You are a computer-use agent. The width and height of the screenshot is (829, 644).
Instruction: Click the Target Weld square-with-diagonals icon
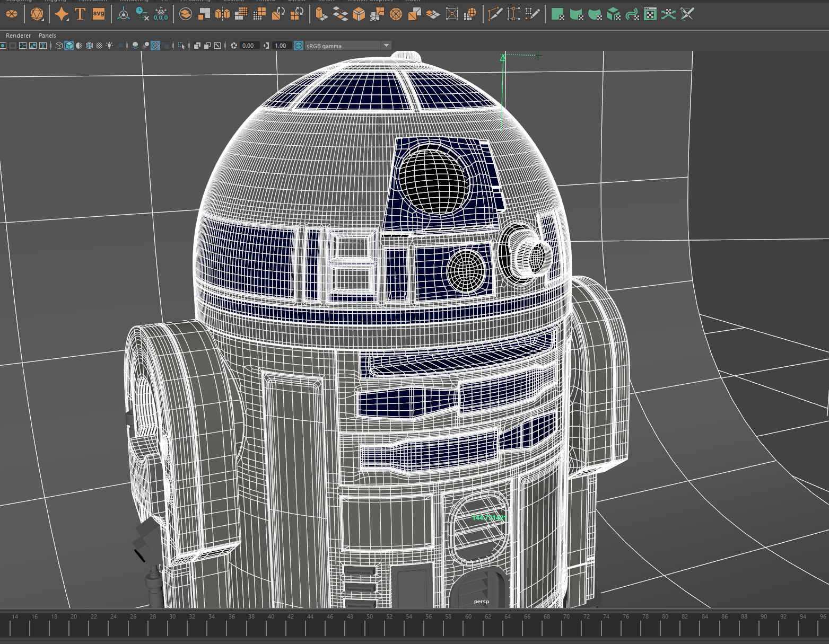pyautogui.click(x=452, y=14)
